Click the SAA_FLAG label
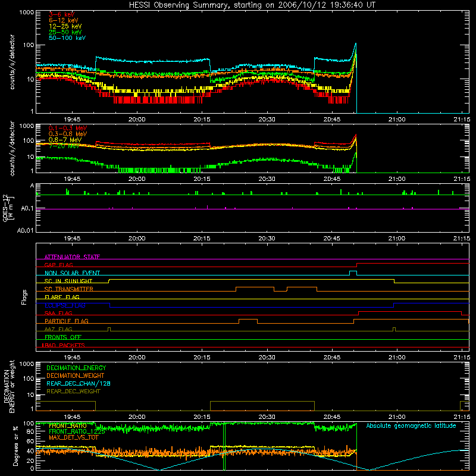The width and height of the screenshot is (476, 476). point(58,313)
